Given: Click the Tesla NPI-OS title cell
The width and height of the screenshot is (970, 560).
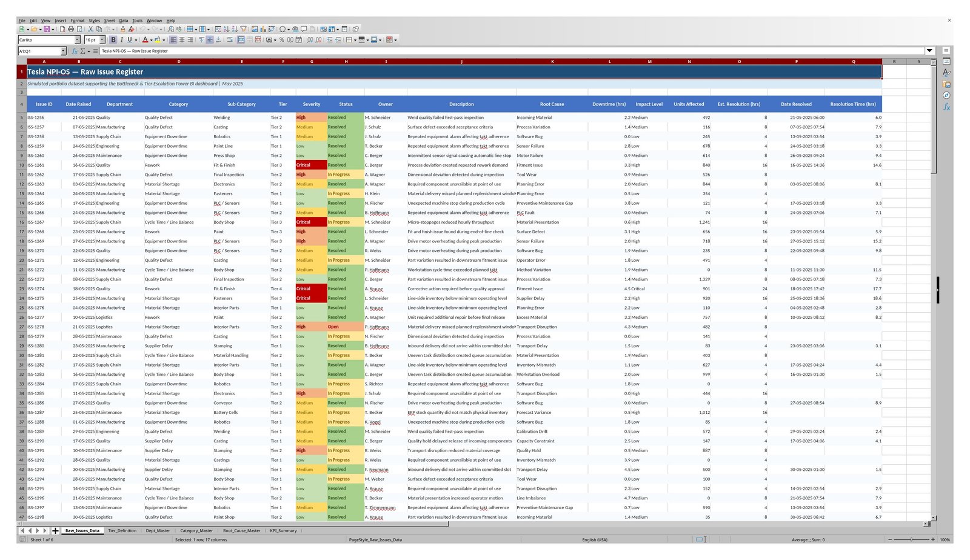Looking at the screenshot, I should tap(454, 72).
